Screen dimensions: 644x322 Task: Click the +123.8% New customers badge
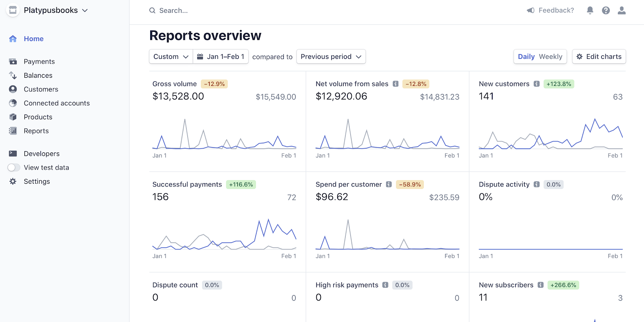click(559, 84)
